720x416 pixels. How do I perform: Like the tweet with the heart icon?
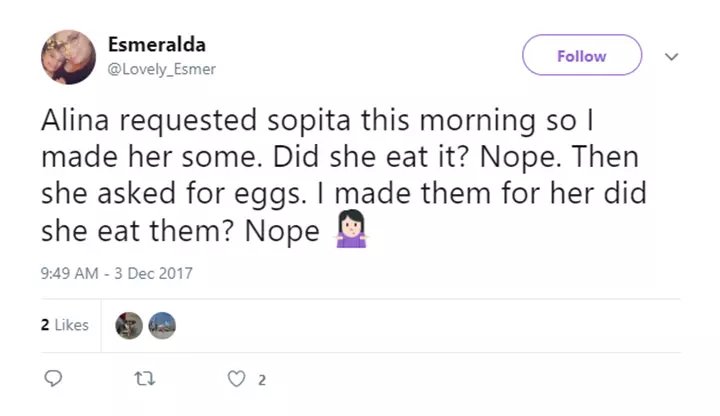(x=236, y=379)
